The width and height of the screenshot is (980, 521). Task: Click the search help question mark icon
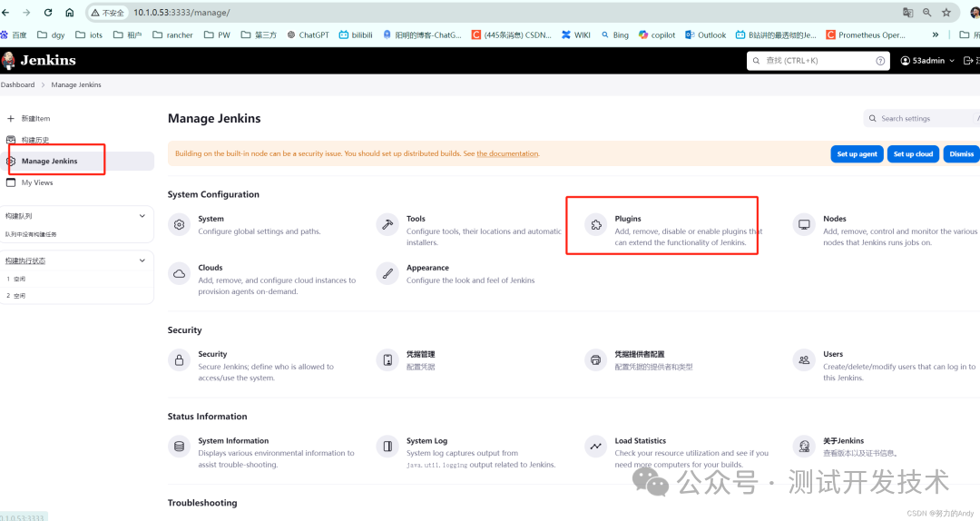pyautogui.click(x=880, y=61)
